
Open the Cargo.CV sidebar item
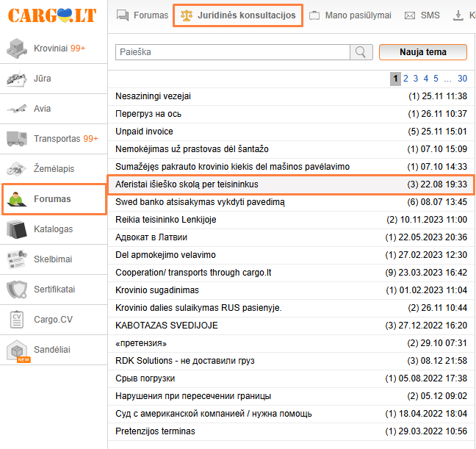pos(53,320)
